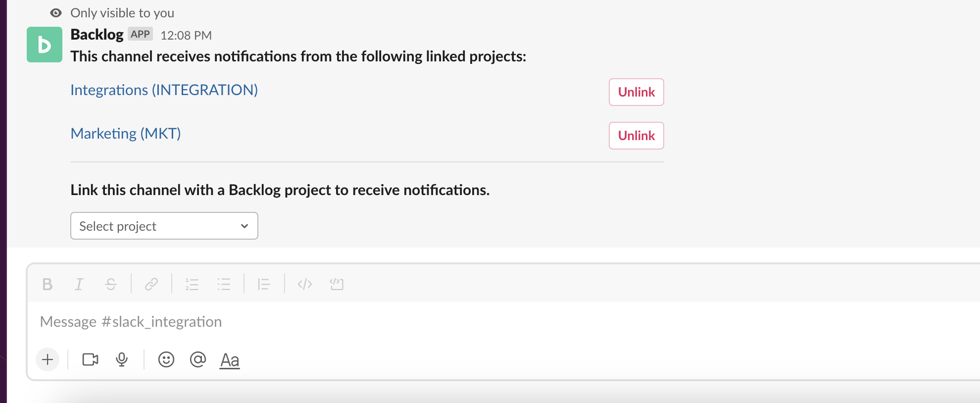Toggle the Aa formatting toolbar visibility

coord(229,360)
